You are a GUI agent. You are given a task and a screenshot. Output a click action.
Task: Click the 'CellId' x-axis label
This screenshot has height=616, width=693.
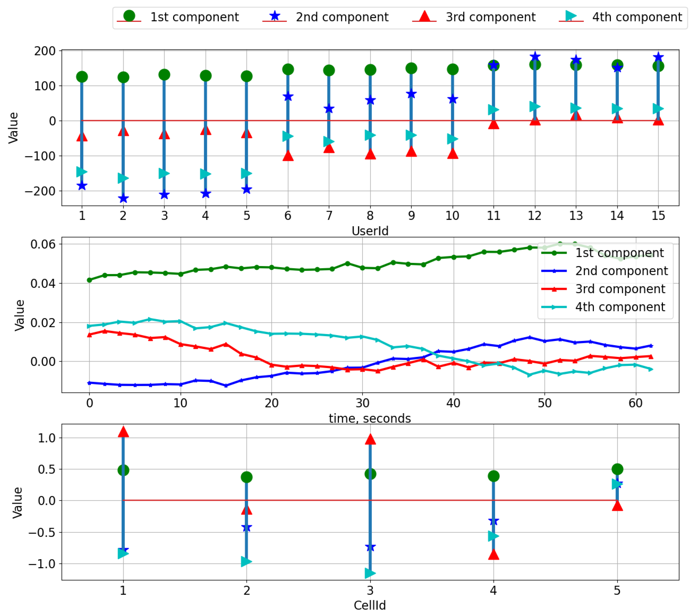coord(370,605)
